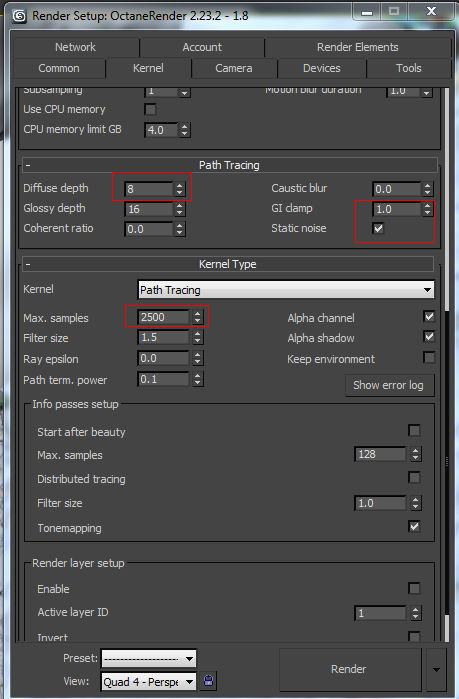
Task: Enable the Keep environment checkbox
Action: click(429, 358)
